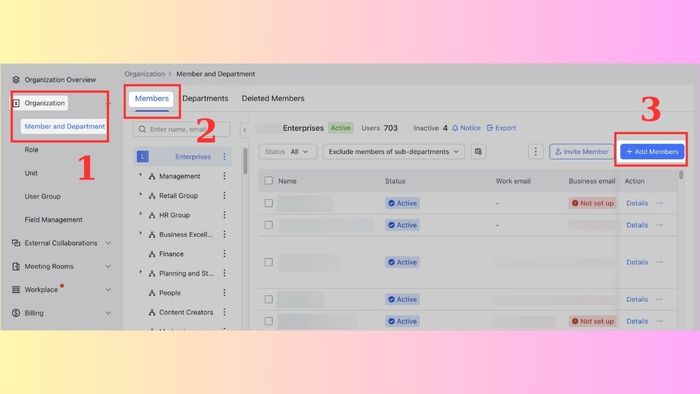Expand the External Collaborations section

pos(108,243)
